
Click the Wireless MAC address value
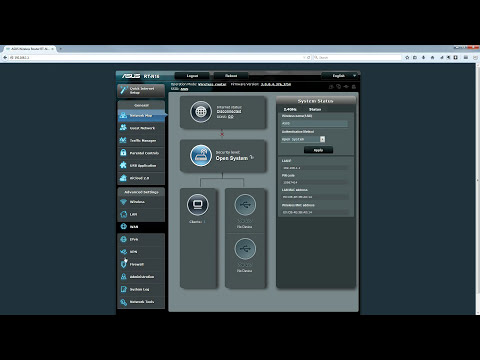[314, 212]
